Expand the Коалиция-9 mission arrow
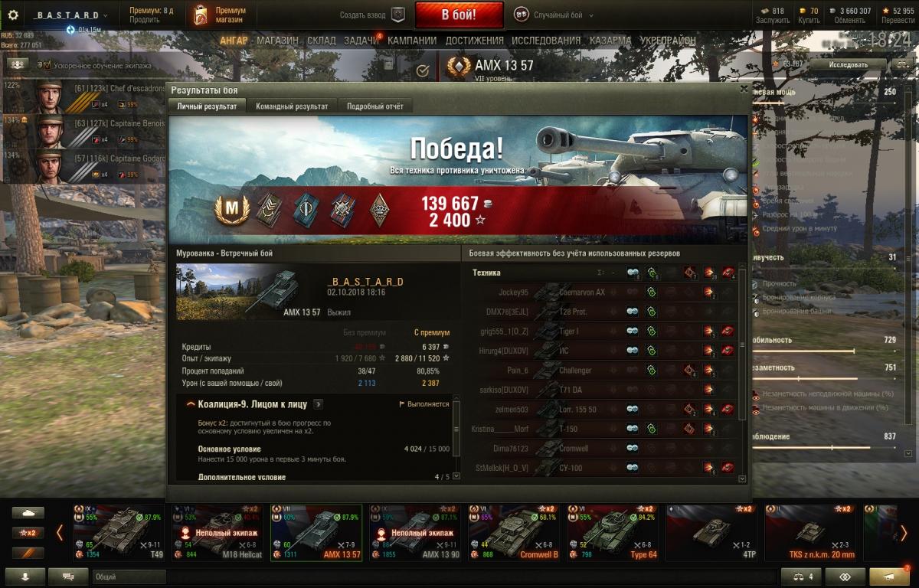 click(319, 404)
